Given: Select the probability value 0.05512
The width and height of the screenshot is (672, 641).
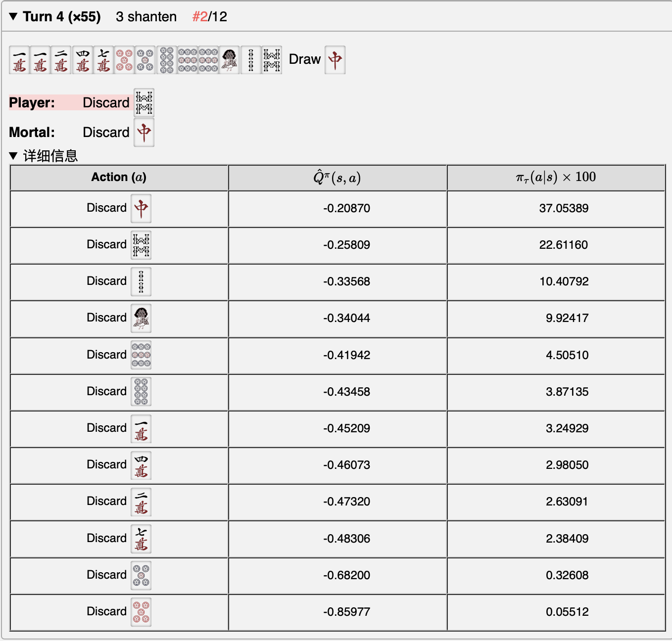Looking at the screenshot, I should [x=567, y=612].
